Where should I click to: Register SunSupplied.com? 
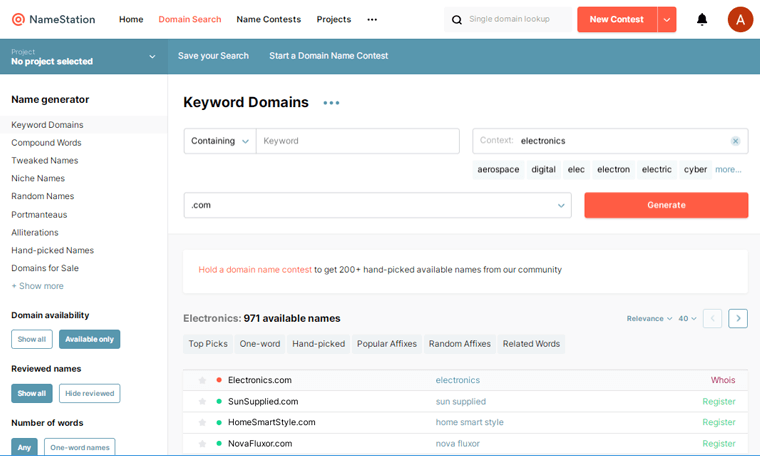719,402
